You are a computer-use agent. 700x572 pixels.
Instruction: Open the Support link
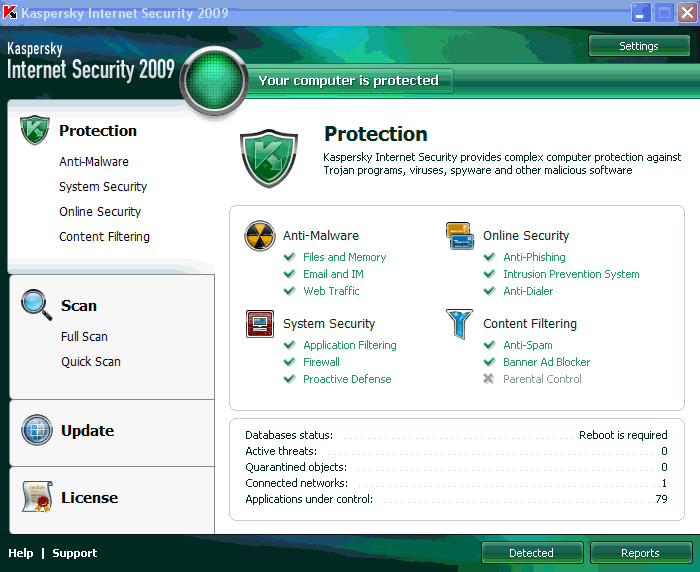coord(75,553)
